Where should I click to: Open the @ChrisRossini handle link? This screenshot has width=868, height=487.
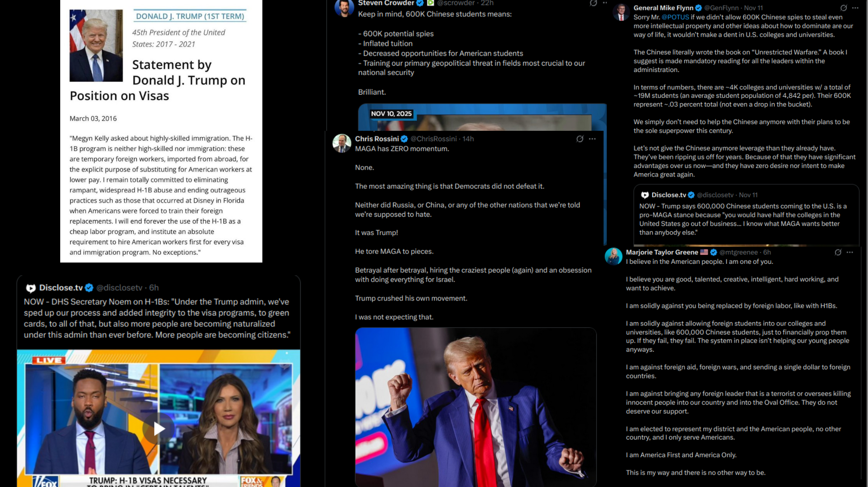[x=433, y=139]
